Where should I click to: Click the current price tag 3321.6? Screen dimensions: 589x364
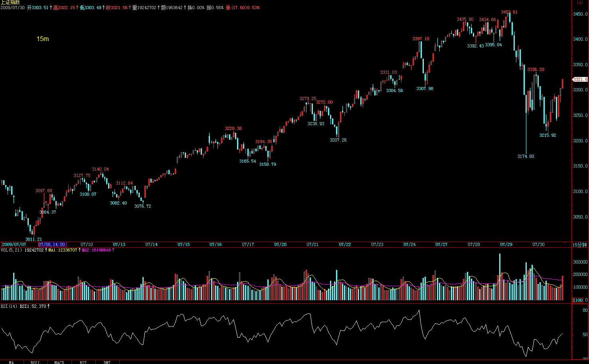580,79
